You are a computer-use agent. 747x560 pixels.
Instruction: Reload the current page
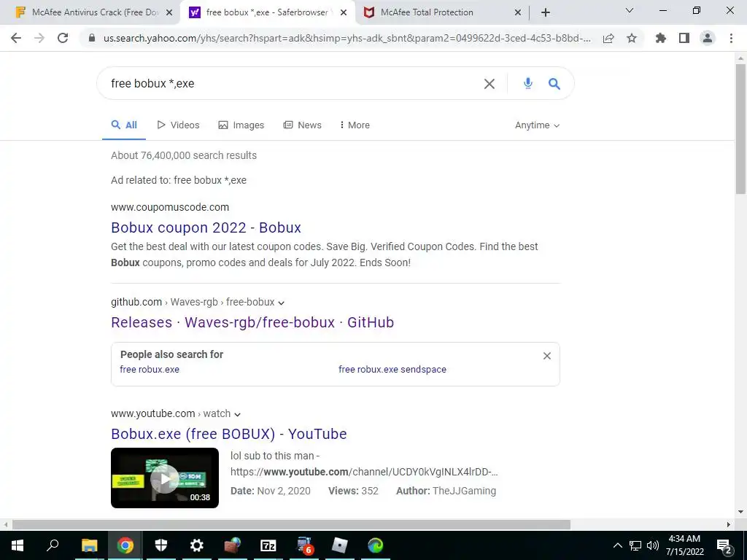63,38
